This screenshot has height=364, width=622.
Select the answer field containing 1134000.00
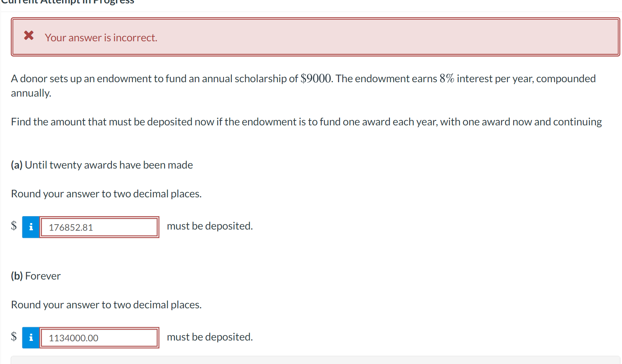[99, 337]
